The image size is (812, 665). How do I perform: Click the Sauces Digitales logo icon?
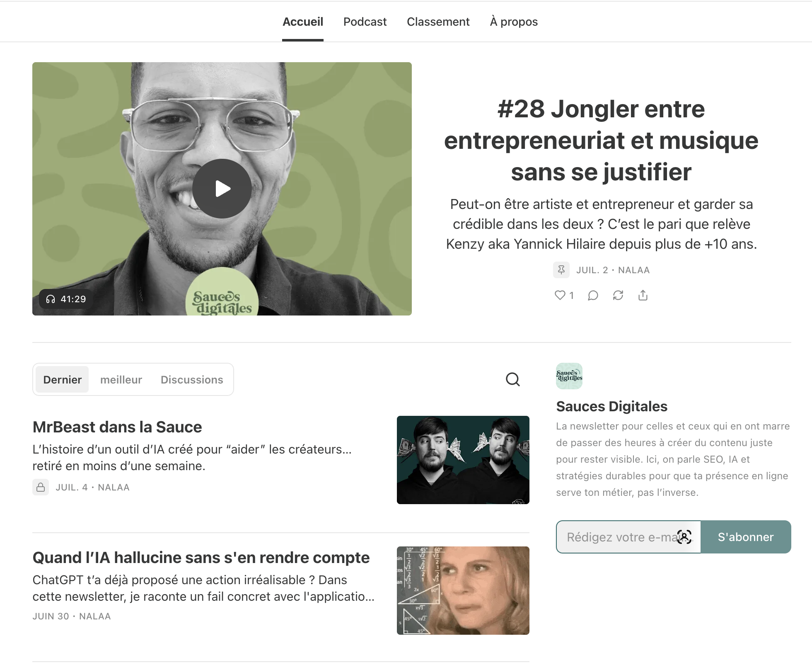point(569,376)
